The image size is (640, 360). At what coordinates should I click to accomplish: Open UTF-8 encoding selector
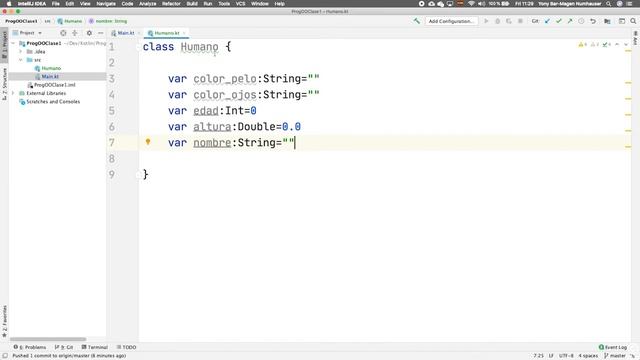[x=566, y=356]
